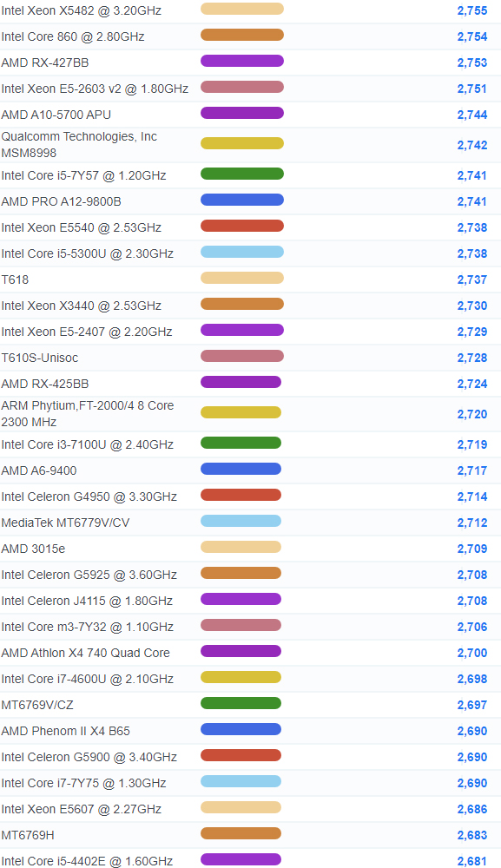Click score 2,724 for AMD RX-425BB
This screenshot has width=501, height=868.
tap(472, 384)
